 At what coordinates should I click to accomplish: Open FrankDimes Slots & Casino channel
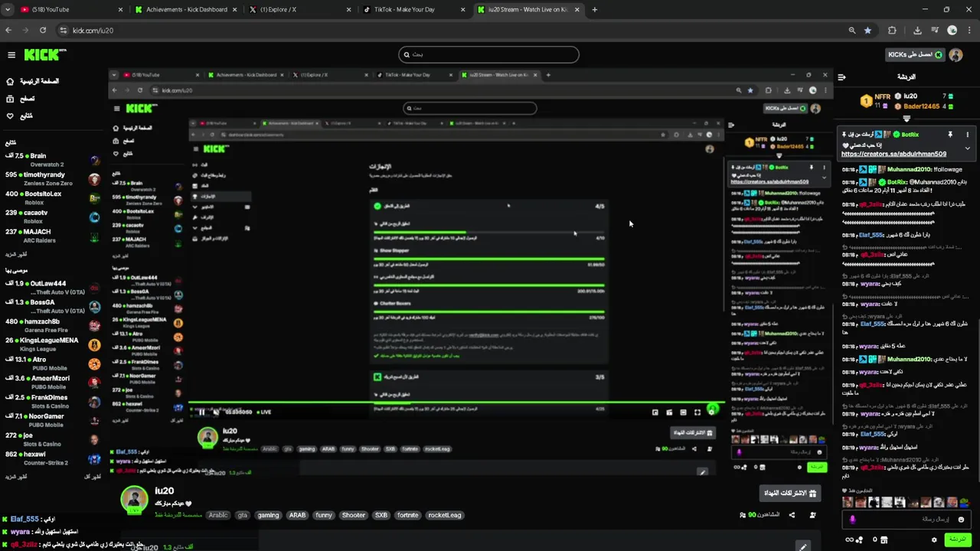click(52, 402)
